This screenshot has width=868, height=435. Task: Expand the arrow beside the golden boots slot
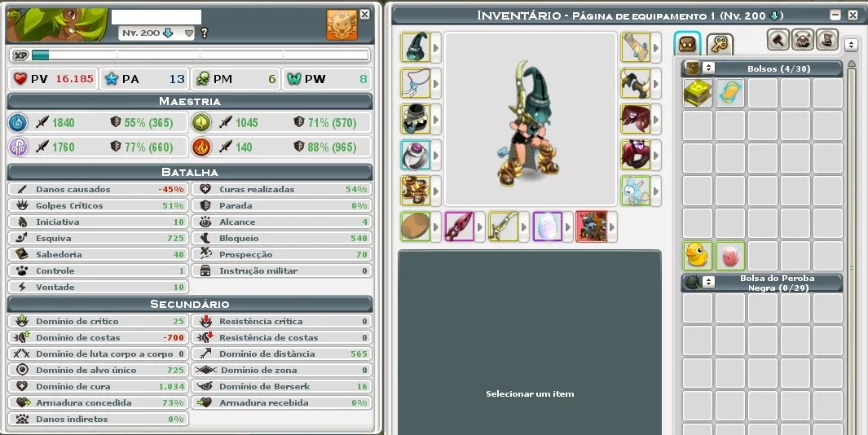click(x=436, y=191)
